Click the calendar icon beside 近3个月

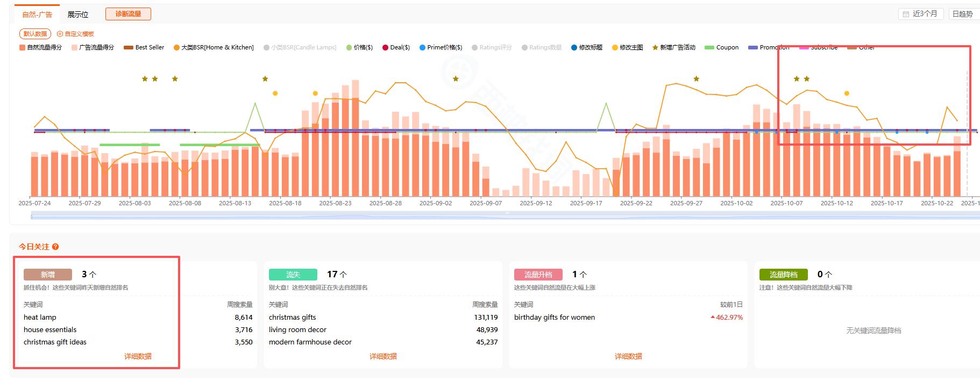coord(906,14)
